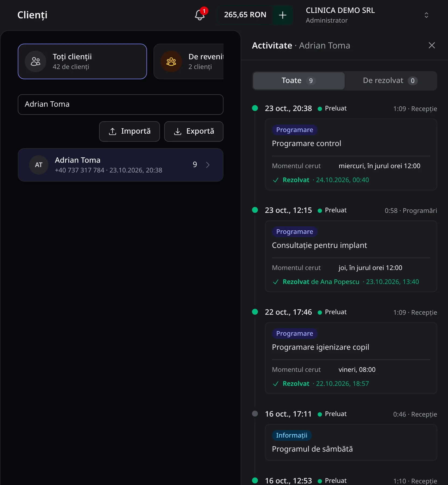Image resolution: width=448 pixels, height=485 pixels.
Task: Click the orange group icon on De revenit
Action: click(171, 61)
